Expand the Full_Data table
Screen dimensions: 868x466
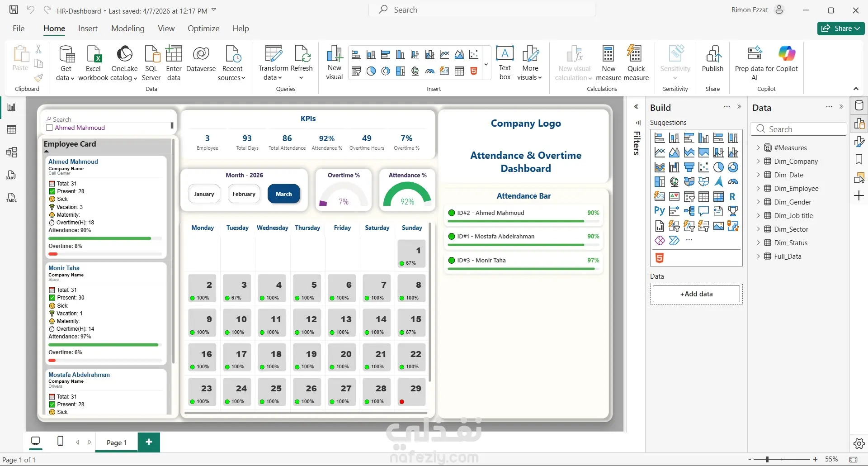759,256
